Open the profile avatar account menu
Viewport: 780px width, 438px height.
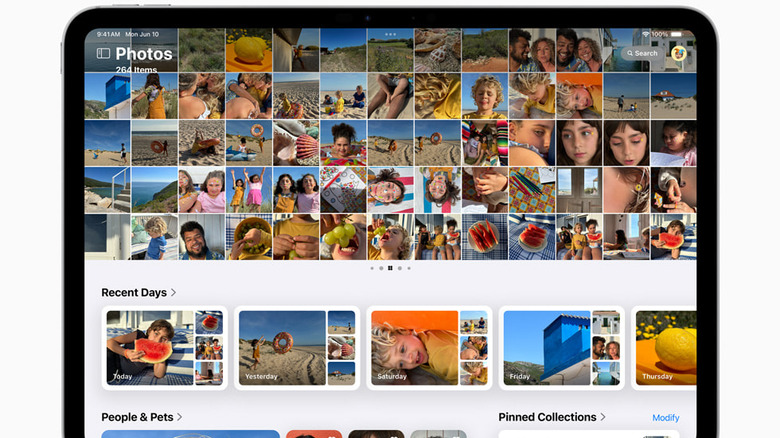coord(679,53)
